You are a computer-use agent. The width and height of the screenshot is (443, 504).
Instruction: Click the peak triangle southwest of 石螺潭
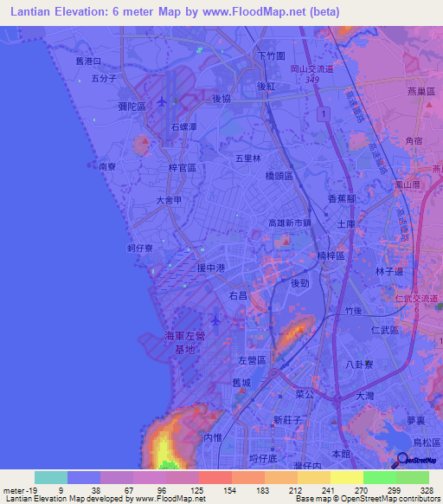[145, 141]
